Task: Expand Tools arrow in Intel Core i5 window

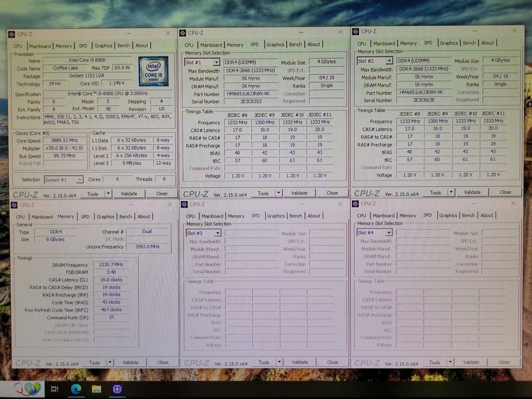Action: [x=108, y=194]
